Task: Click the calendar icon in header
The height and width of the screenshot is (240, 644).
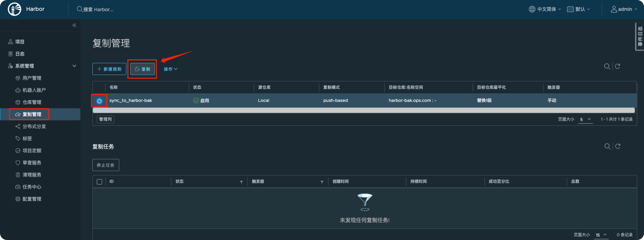Action: tap(570, 9)
